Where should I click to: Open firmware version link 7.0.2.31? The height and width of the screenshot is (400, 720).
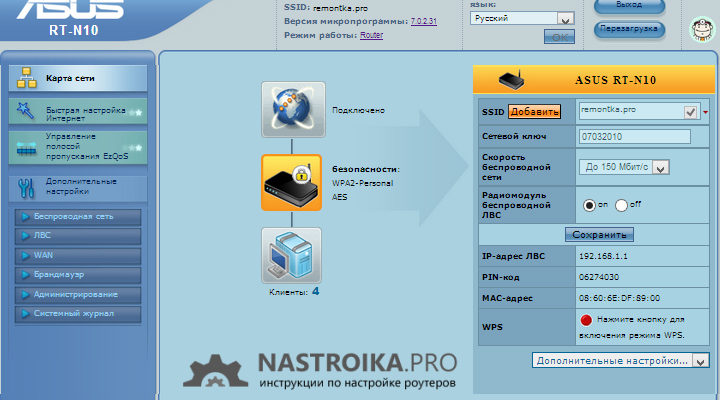(x=423, y=22)
